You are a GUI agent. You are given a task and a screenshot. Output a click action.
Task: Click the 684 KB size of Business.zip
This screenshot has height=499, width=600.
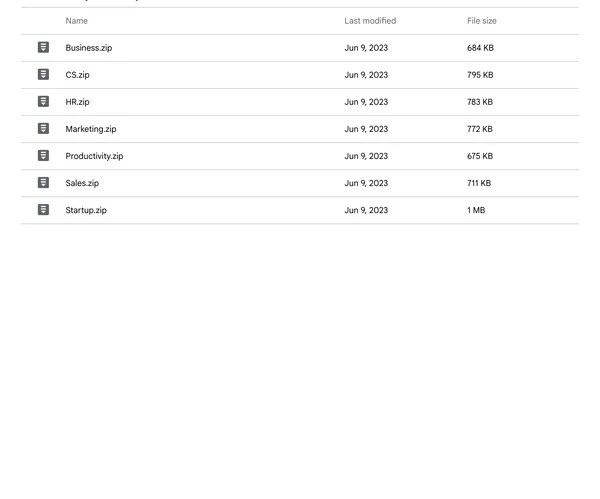pos(480,48)
